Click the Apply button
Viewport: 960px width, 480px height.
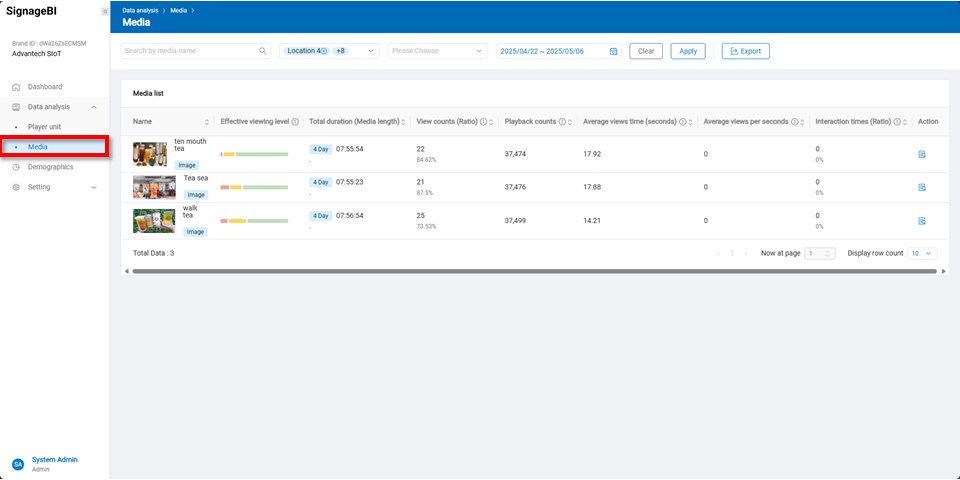point(688,51)
